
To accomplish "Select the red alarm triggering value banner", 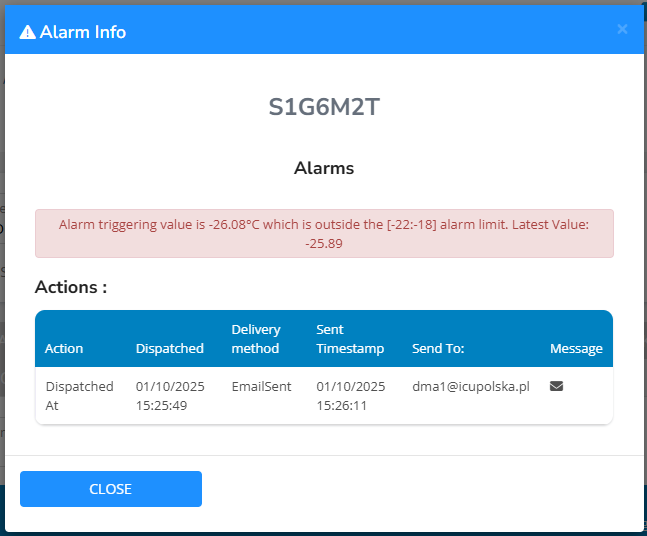I will point(324,234).
